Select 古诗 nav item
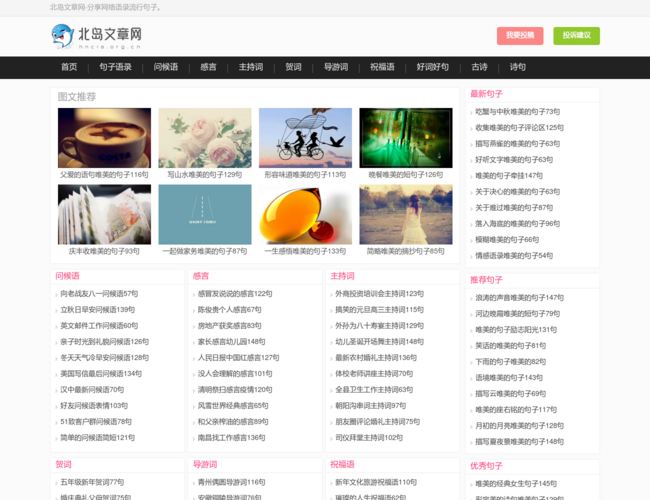The image size is (650, 500). click(x=479, y=67)
